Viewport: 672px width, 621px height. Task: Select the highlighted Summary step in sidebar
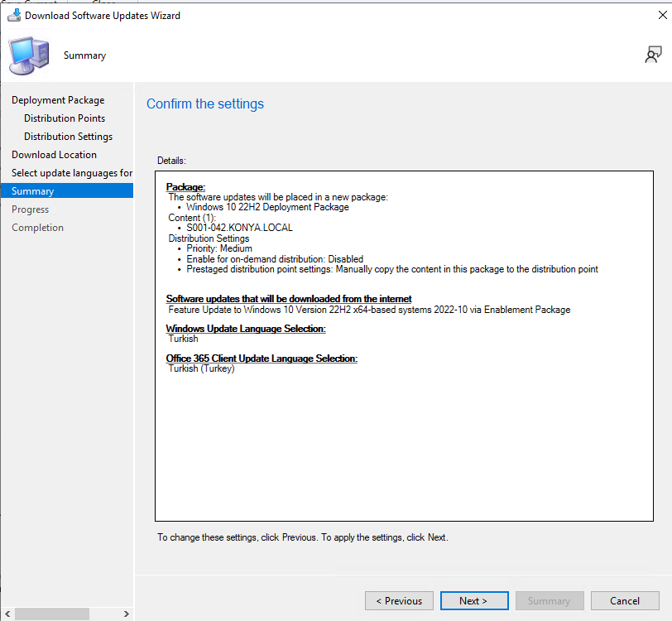coord(67,190)
